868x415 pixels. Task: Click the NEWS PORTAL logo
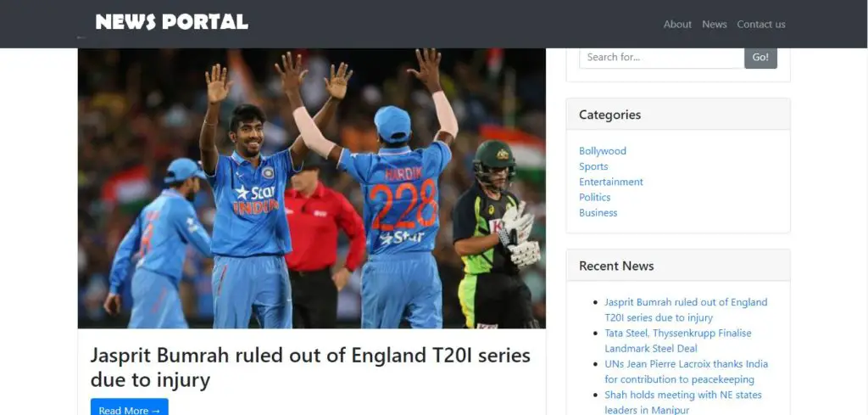[171, 22]
